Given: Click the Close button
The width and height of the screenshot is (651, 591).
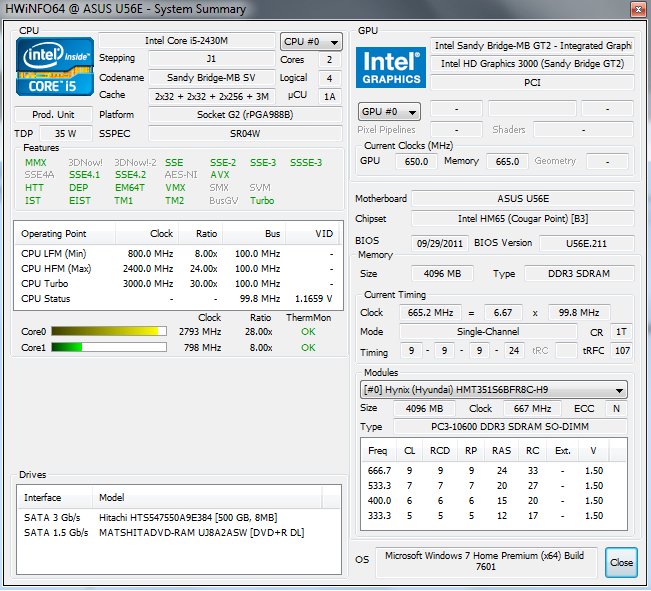Looking at the screenshot, I should (621, 563).
